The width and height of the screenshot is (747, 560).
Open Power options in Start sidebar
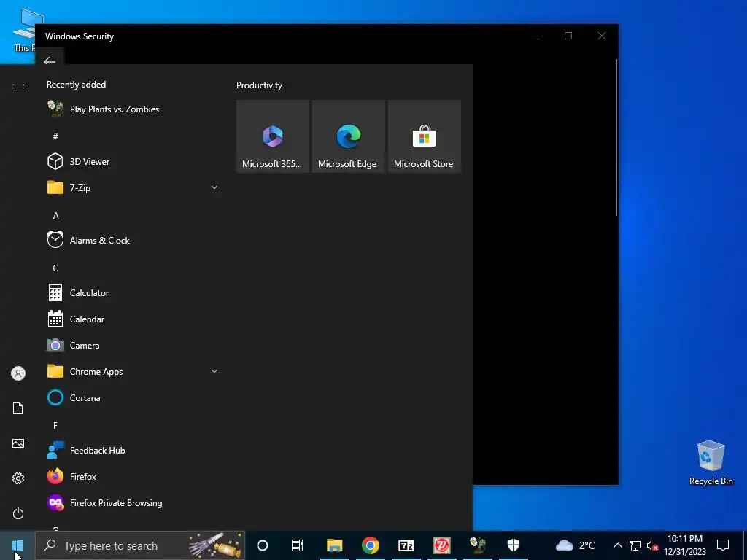[18, 513]
